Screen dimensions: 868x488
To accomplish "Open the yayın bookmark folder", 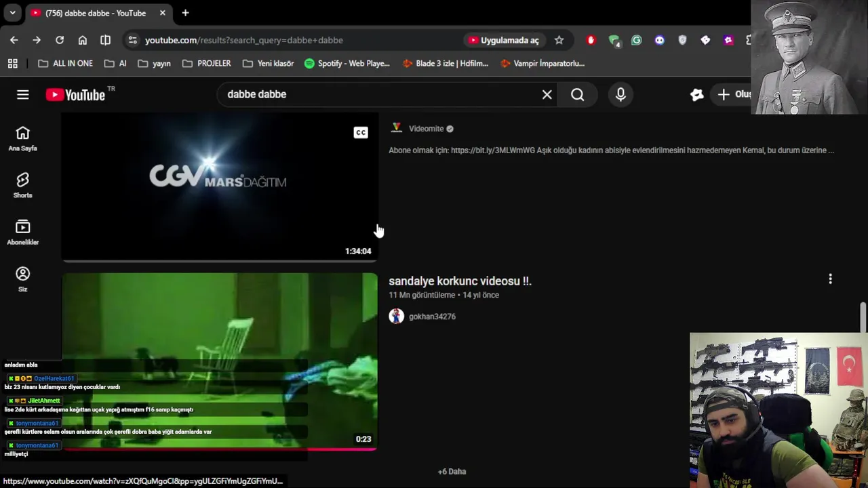I will [x=154, y=63].
